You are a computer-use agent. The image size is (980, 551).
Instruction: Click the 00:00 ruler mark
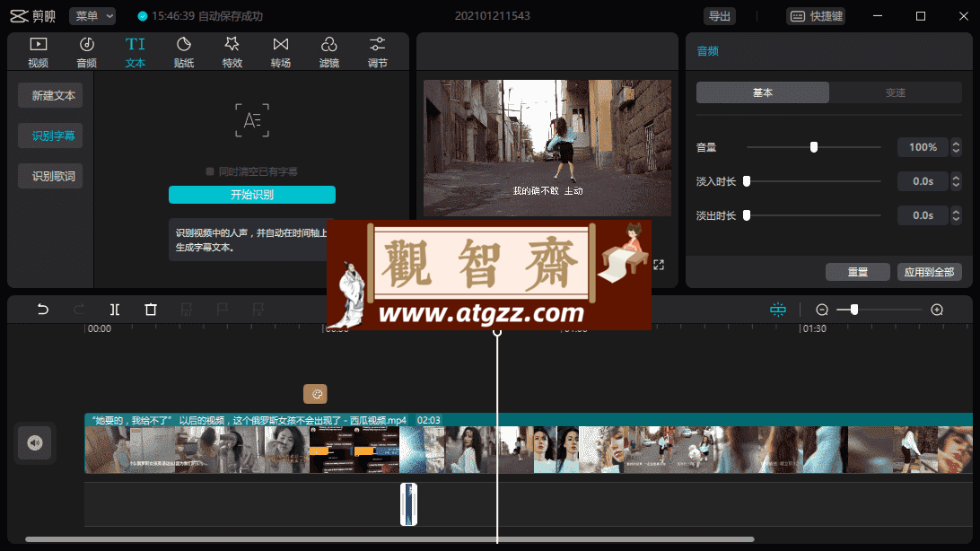click(x=100, y=328)
